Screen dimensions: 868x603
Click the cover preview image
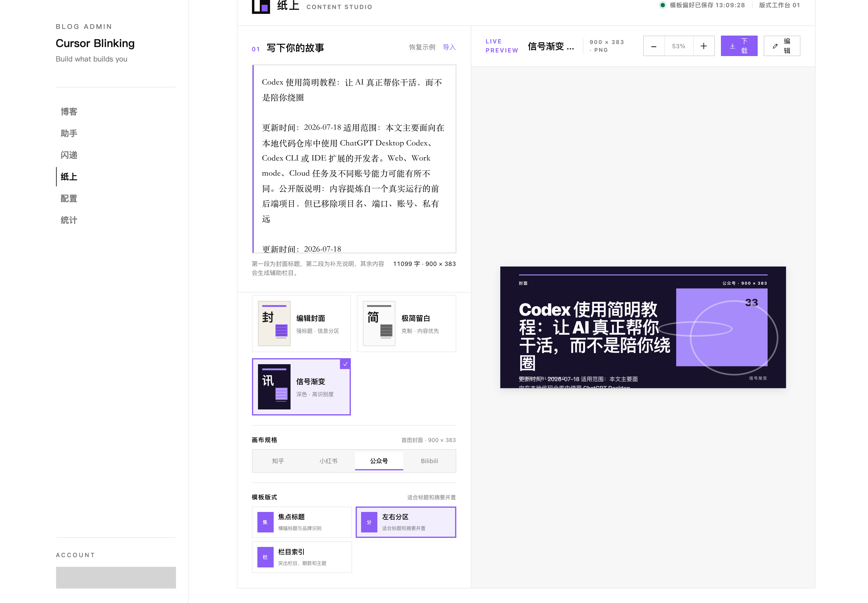coord(643,327)
